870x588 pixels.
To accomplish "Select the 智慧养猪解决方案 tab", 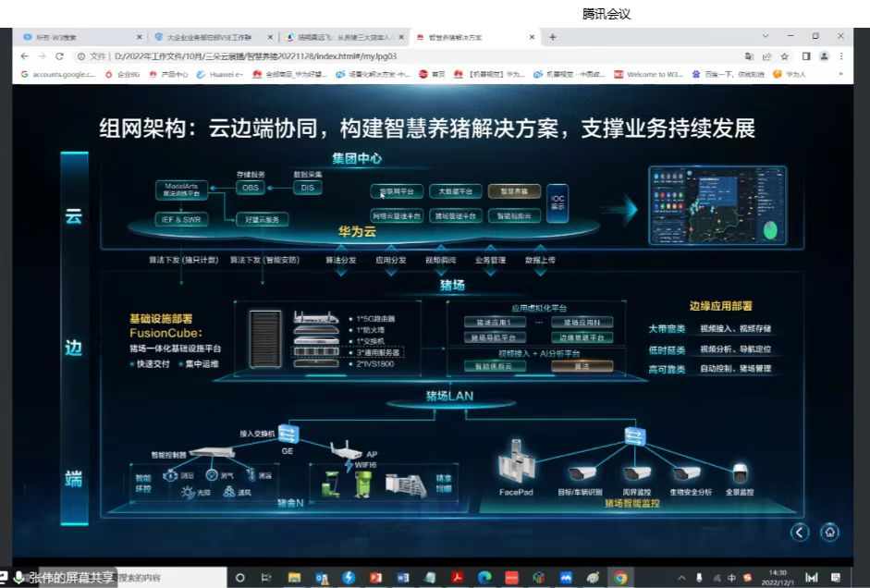I will point(474,37).
